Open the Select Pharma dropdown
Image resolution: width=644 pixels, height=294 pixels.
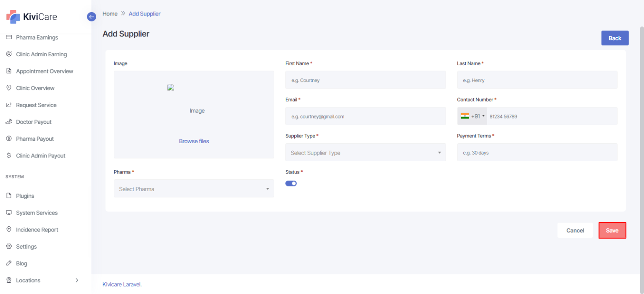(x=194, y=189)
